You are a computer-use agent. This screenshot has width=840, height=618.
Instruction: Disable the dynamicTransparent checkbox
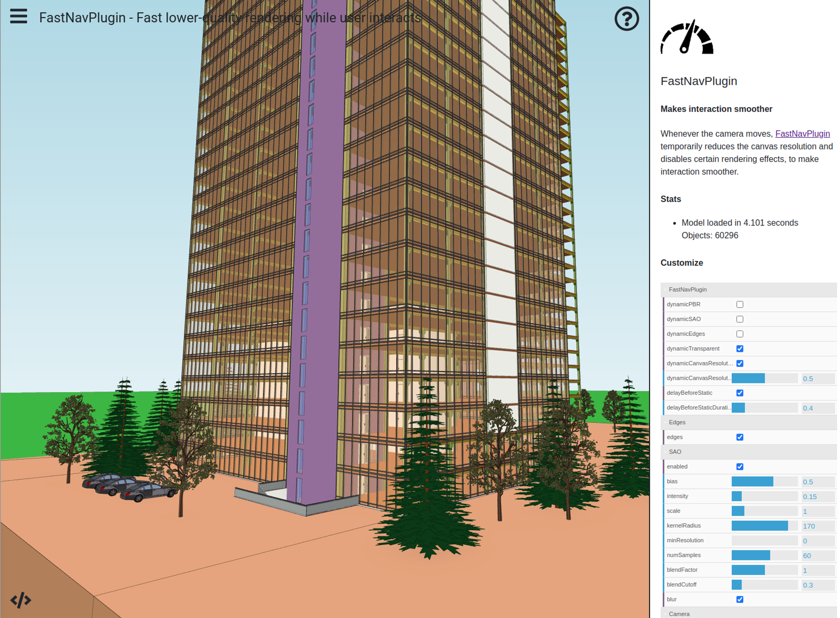(x=740, y=348)
